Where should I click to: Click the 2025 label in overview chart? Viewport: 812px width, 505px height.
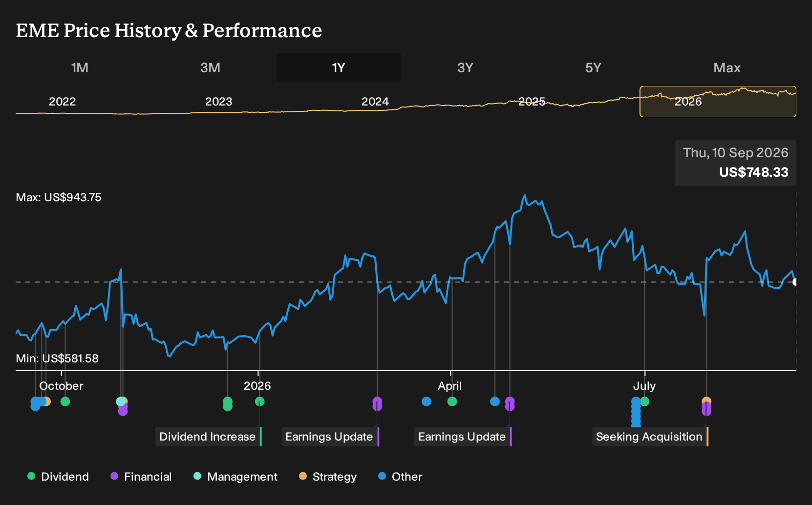(532, 102)
